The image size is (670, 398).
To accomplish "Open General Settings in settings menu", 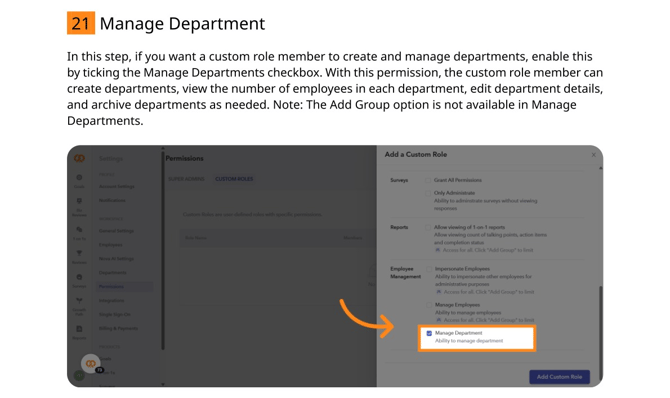I will [116, 230].
